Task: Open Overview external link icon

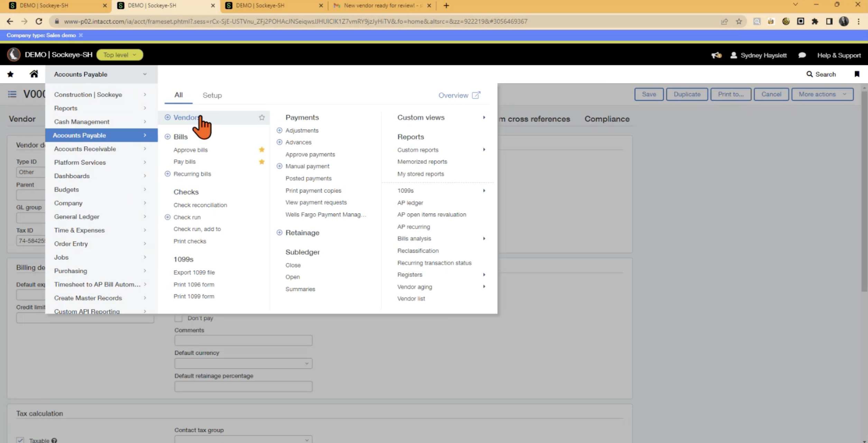Action: click(x=476, y=95)
